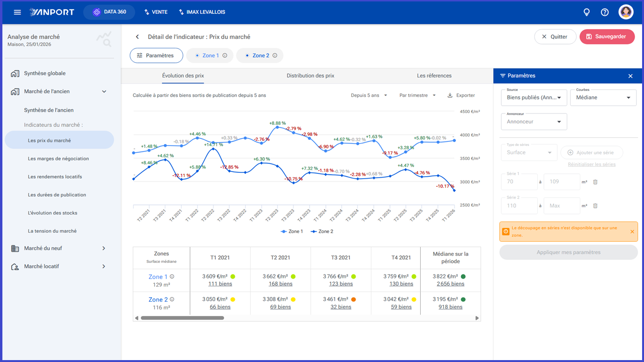This screenshot has width=644, height=362.
Task: Switch to Les références tab
Action: tap(434, 76)
